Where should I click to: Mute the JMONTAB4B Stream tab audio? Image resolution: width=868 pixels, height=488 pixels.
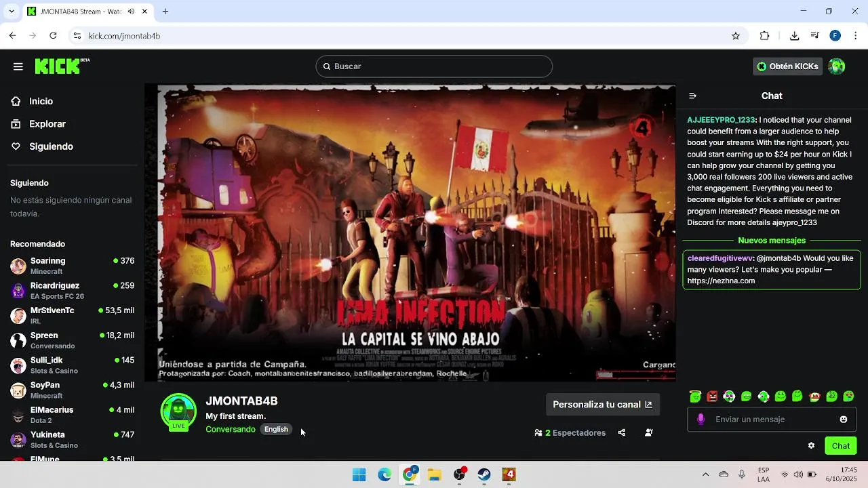[x=131, y=12]
